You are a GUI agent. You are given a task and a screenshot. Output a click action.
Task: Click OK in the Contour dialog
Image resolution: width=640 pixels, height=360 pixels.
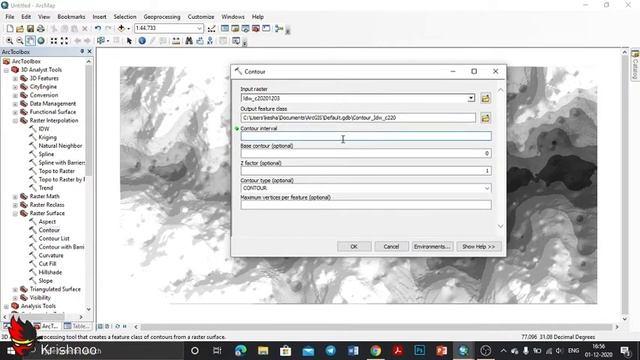pyautogui.click(x=354, y=247)
